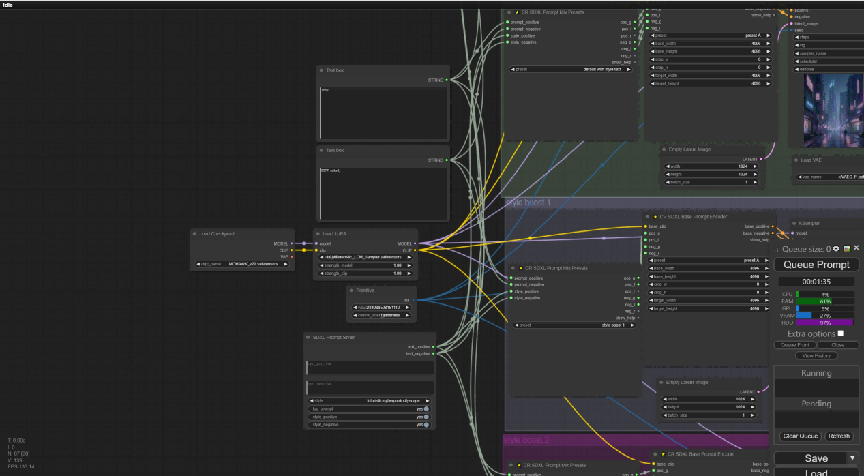The width and height of the screenshot is (864, 476).
Task: Increase strength_model value with right arrow
Action: (409, 266)
